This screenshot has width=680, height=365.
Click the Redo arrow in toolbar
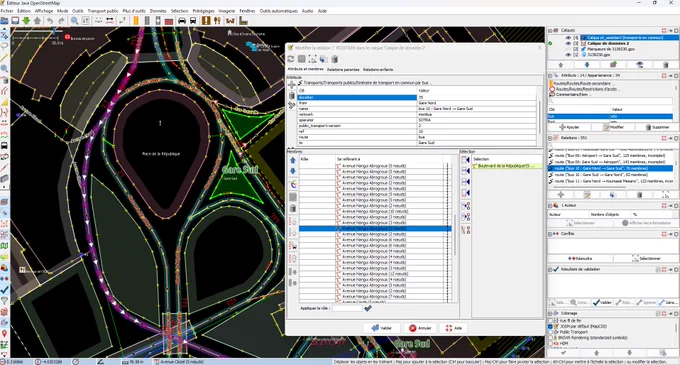(x=62, y=20)
